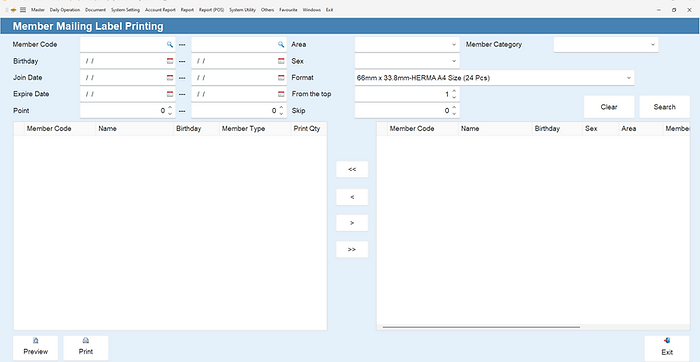Image resolution: width=700 pixels, height=362 pixels.
Task: Increase the second Point value
Action: click(281, 108)
